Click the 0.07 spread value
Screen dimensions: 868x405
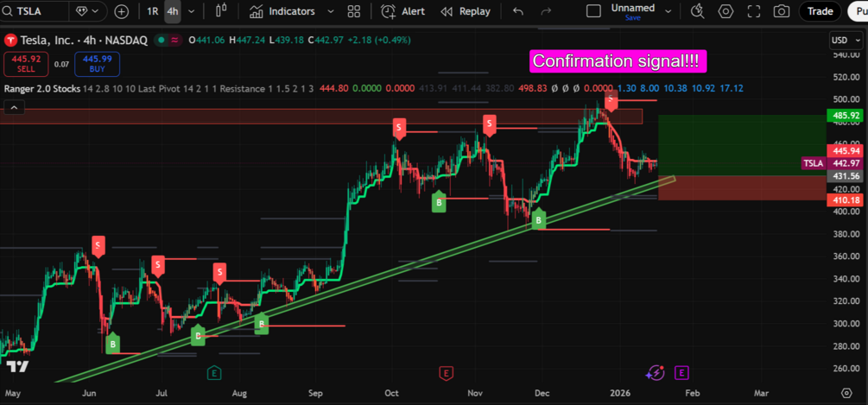[x=61, y=64]
